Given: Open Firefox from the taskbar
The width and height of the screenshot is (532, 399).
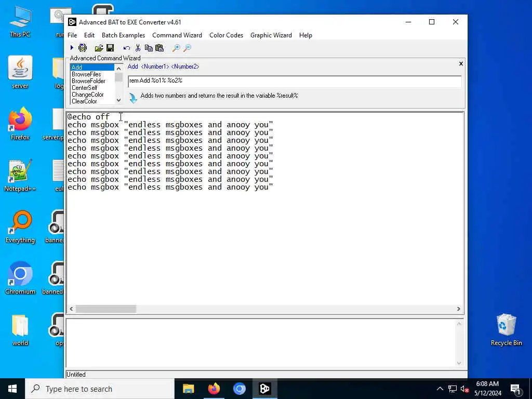Looking at the screenshot, I should [214, 389].
